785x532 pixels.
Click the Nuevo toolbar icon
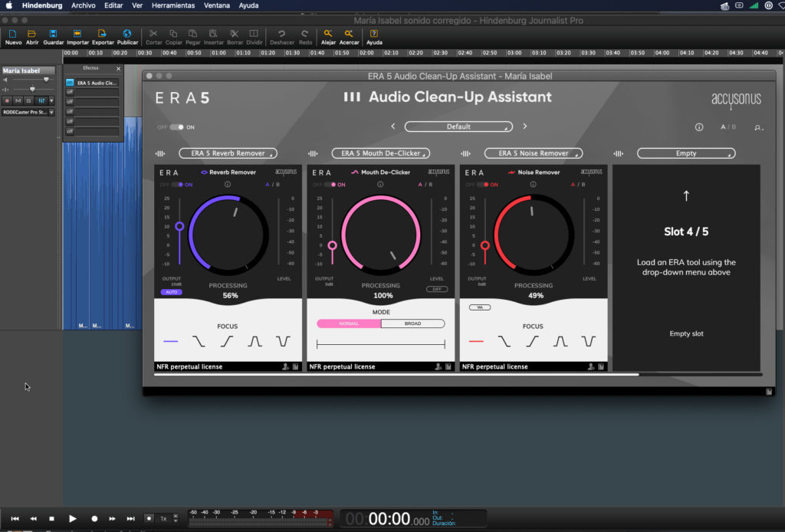(13, 34)
